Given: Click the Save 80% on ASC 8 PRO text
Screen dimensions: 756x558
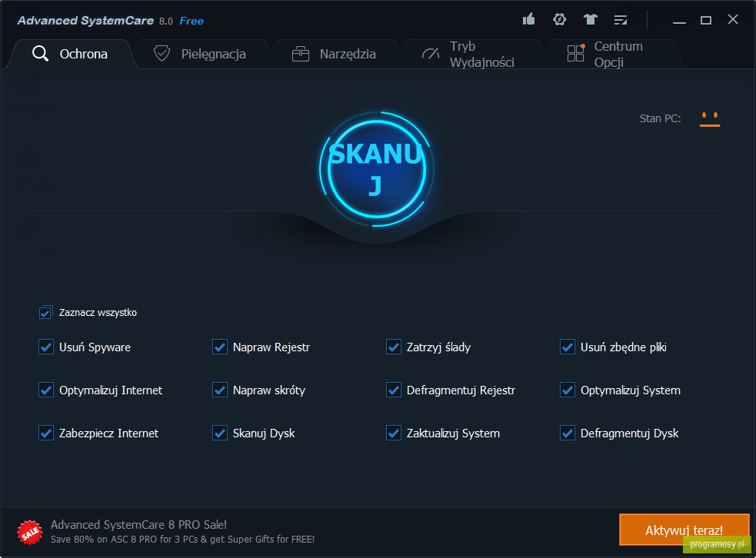Looking at the screenshot, I should 183,540.
